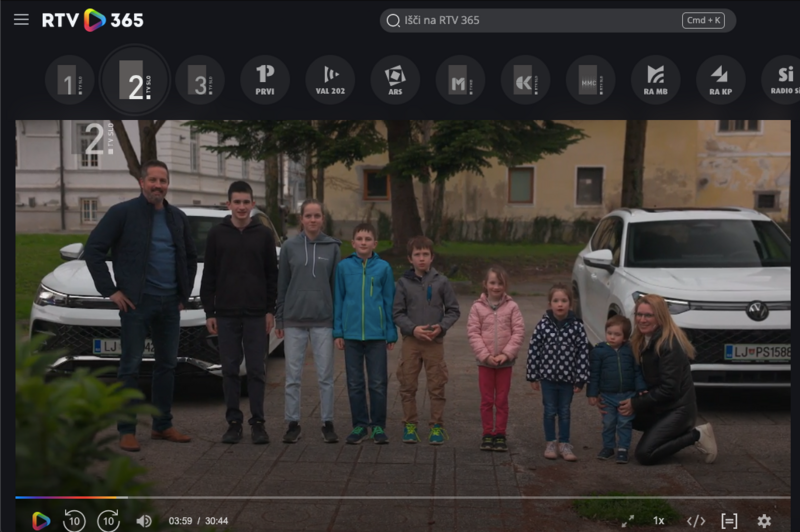Open the ARS radio channel
The width and height of the screenshot is (800, 532).
tap(395, 80)
